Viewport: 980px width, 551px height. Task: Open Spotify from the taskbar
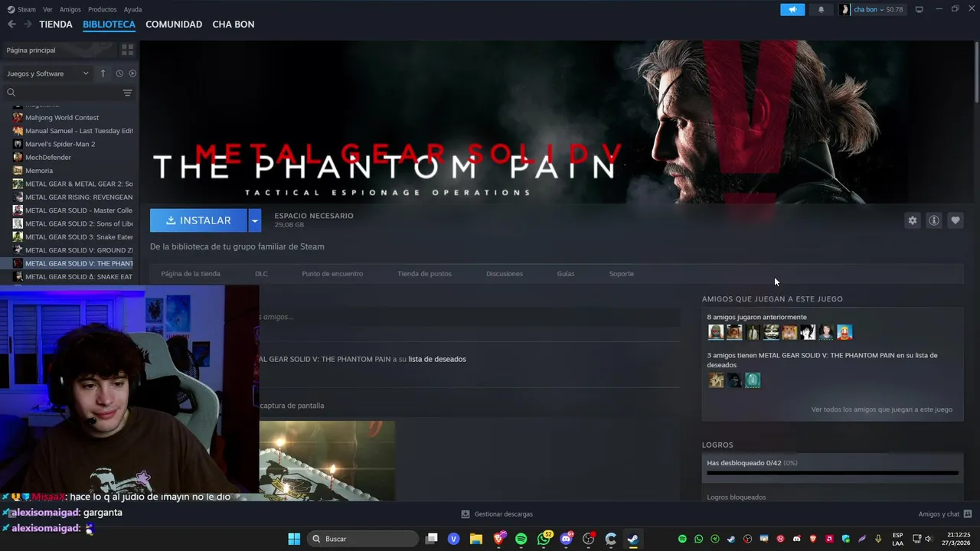point(521,539)
